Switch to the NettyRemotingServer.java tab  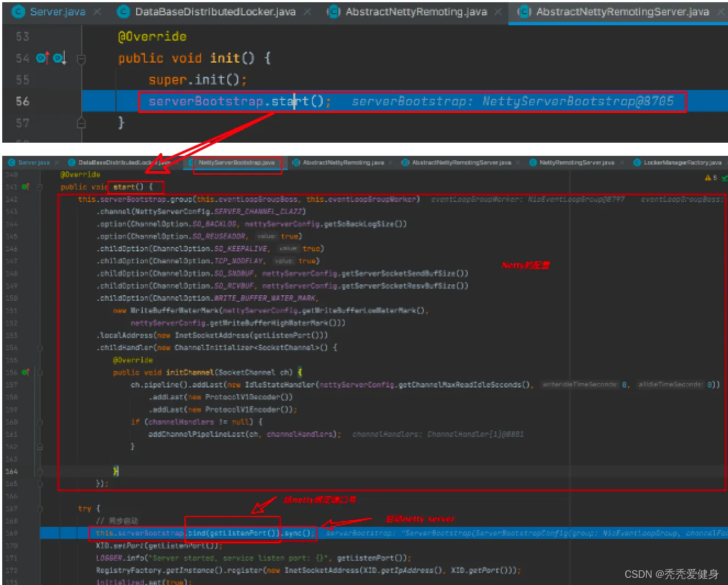pos(576,162)
